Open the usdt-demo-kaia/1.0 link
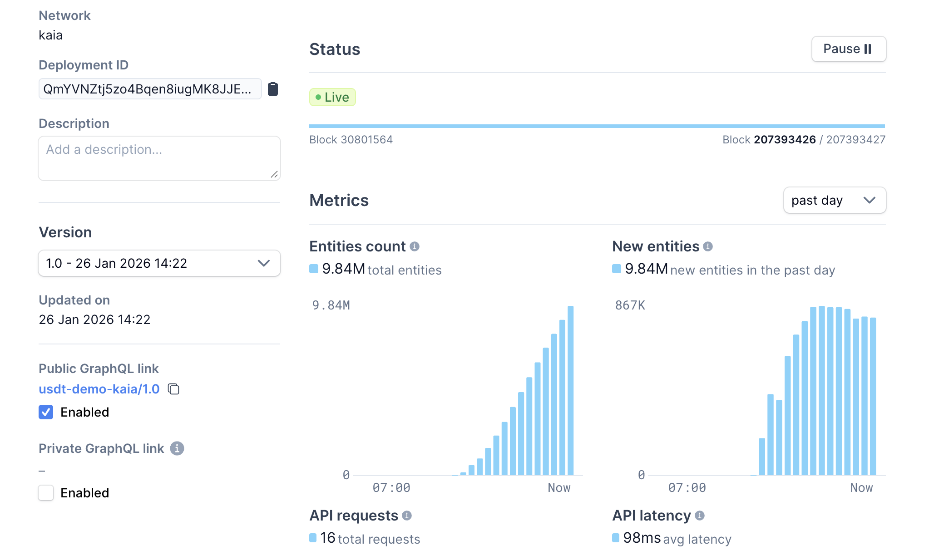 [99, 389]
